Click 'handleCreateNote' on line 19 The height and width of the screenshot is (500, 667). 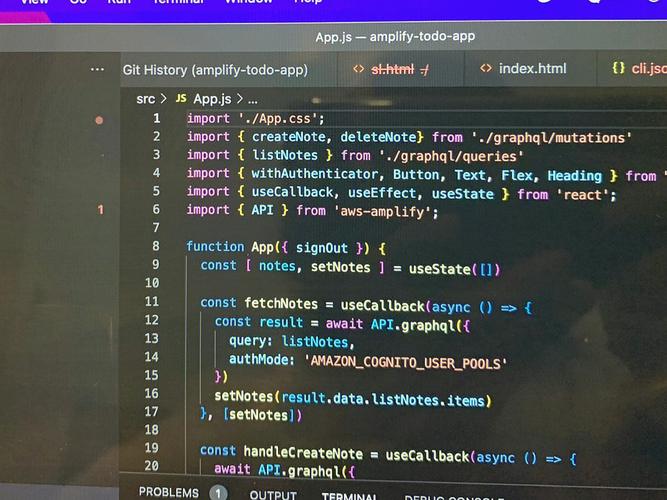[x=303, y=453]
